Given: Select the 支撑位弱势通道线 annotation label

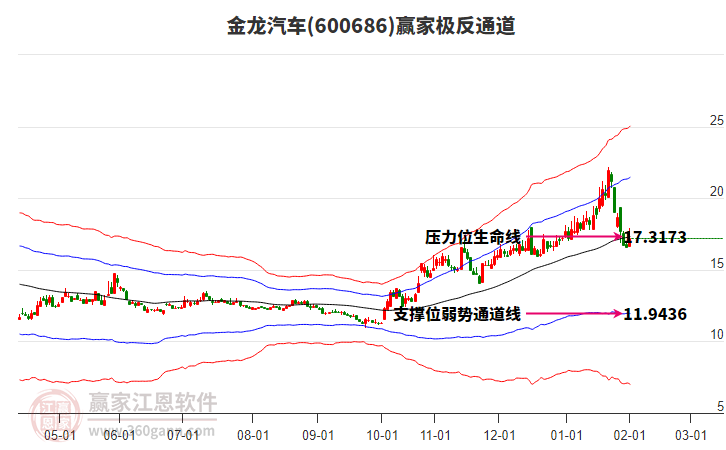Looking at the screenshot, I should coord(457,314).
